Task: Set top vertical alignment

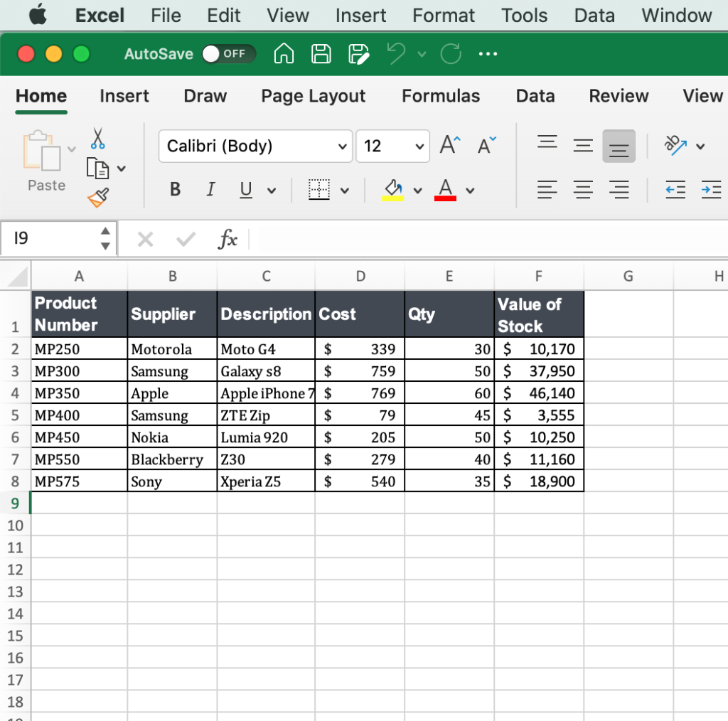Action: click(547, 141)
